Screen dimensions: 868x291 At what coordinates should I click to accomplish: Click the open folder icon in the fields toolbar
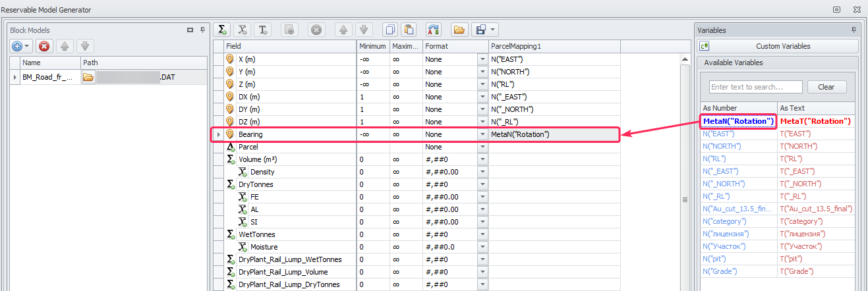pos(459,30)
